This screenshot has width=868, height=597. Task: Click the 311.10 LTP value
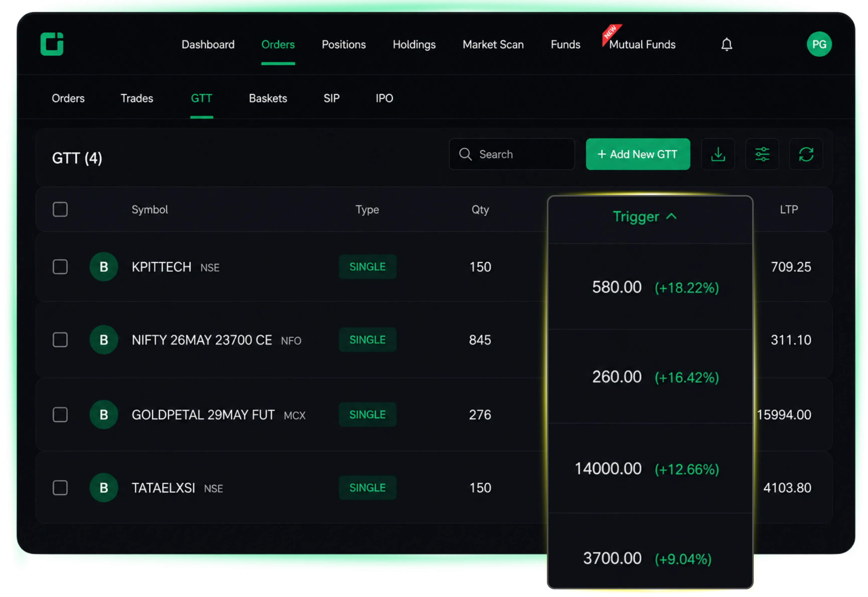click(x=790, y=340)
